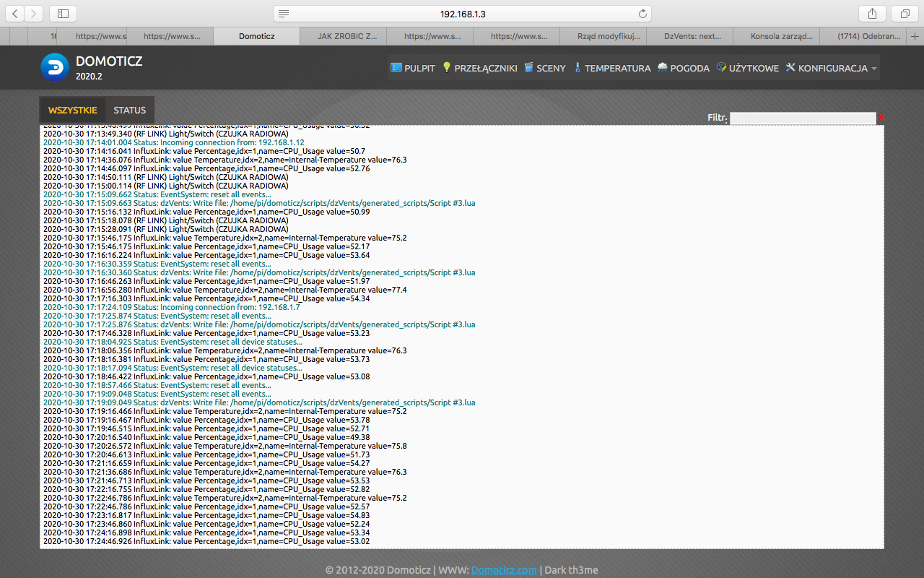Select the active Domoticz browser tab

[257, 35]
